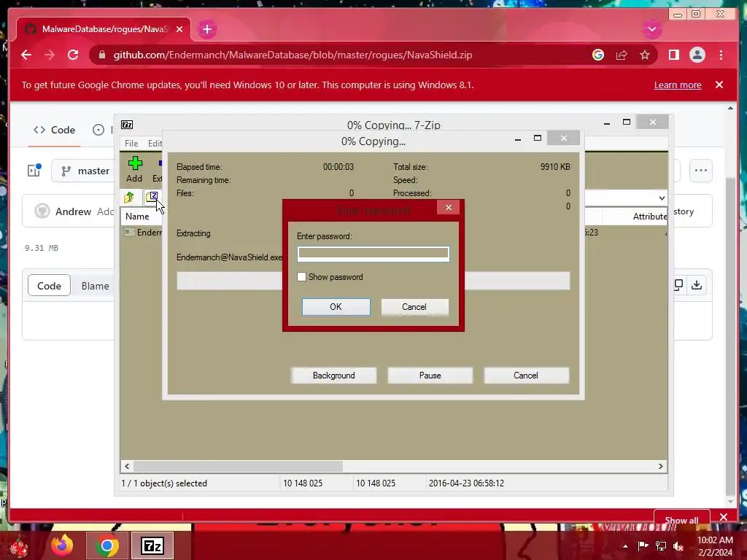747x560 pixels.
Task: Cancel the copying progress dialog
Action: pyautogui.click(x=526, y=376)
